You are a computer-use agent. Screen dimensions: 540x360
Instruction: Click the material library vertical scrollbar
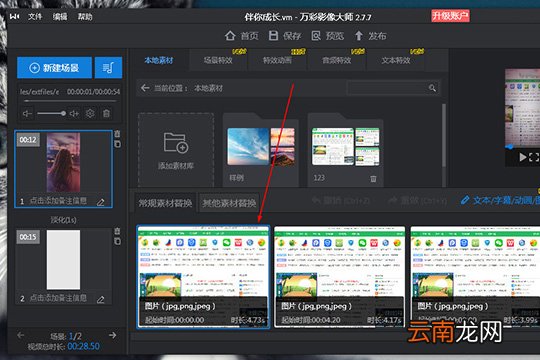pos(444,136)
